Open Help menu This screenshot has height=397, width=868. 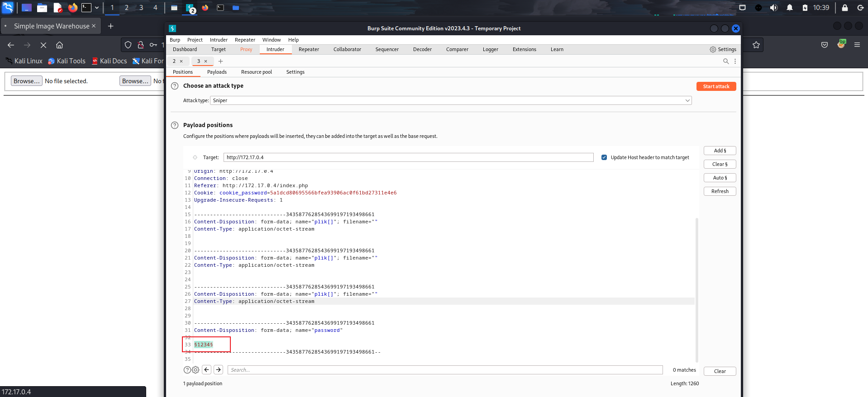point(293,40)
